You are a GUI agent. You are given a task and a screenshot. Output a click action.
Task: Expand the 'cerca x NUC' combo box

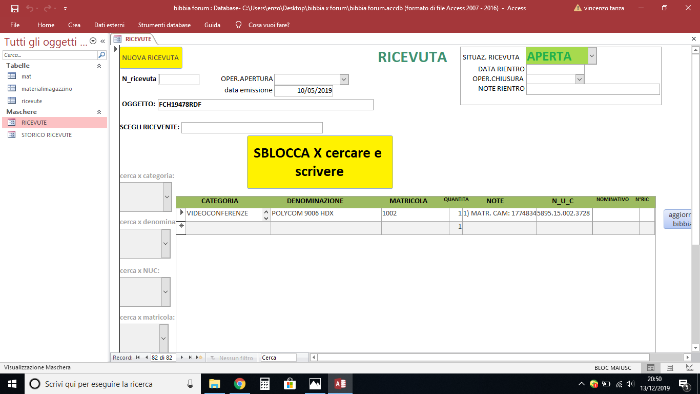(166, 292)
